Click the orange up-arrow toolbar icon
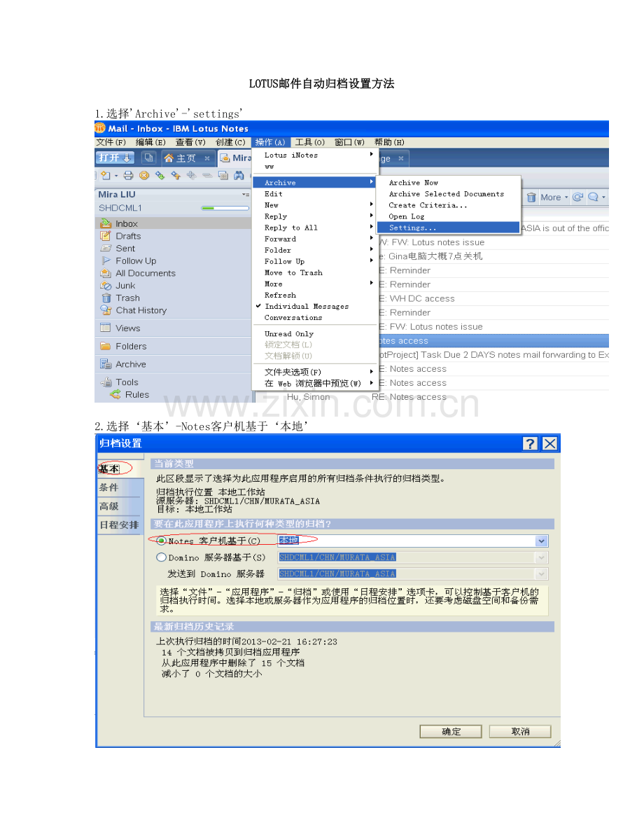Viewport: 644px width, 834px height. (x=176, y=175)
